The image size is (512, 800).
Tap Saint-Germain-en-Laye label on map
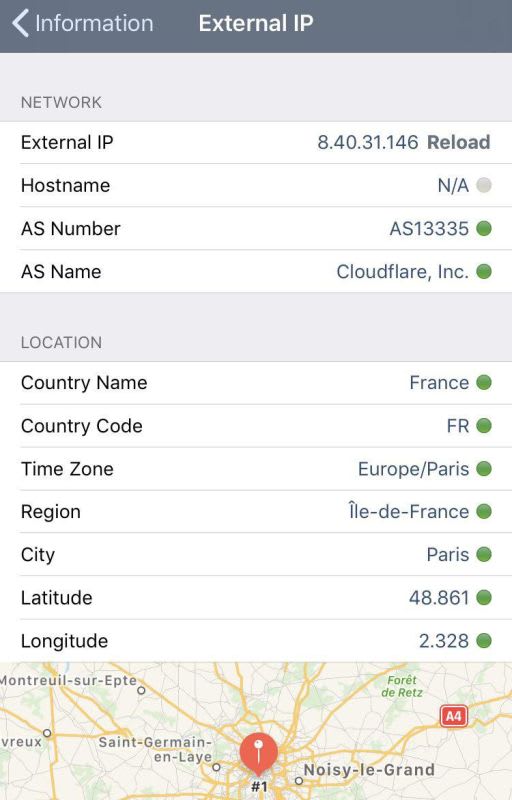pos(156,749)
